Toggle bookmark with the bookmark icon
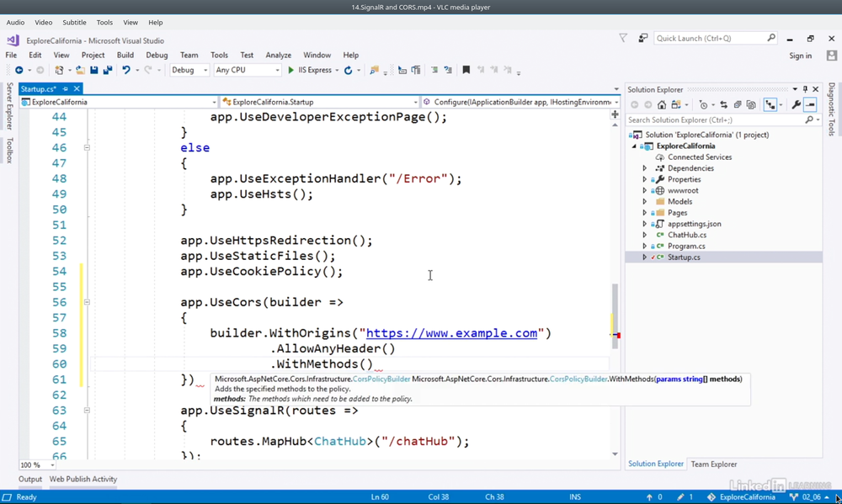 pos(466,70)
